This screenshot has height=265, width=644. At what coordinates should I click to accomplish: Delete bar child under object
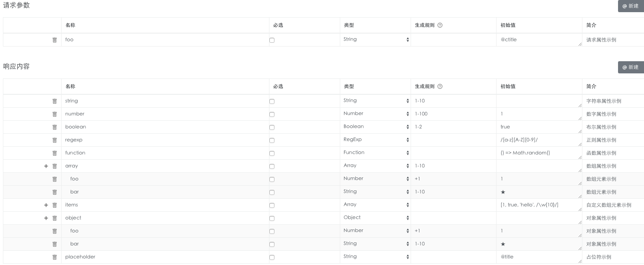tap(54, 244)
